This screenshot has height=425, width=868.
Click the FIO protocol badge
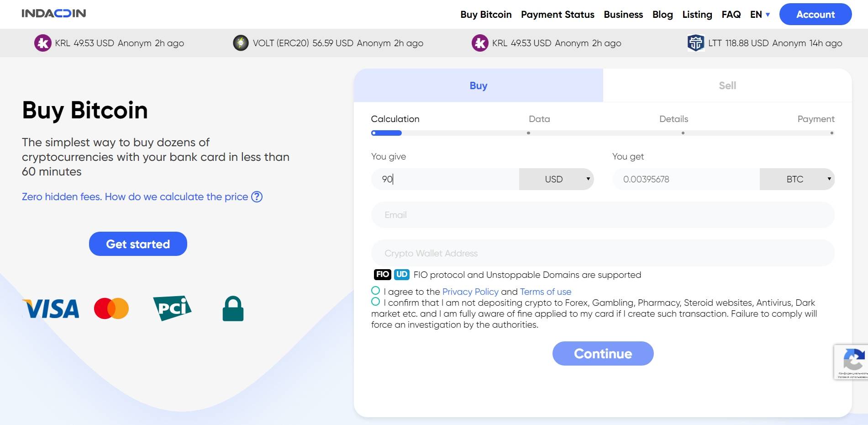click(383, 274)
